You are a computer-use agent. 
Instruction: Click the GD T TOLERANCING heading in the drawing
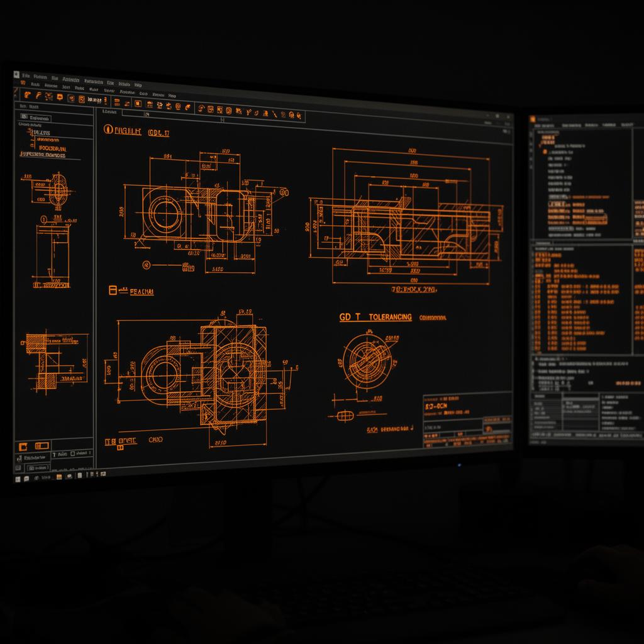pos(375,317)
